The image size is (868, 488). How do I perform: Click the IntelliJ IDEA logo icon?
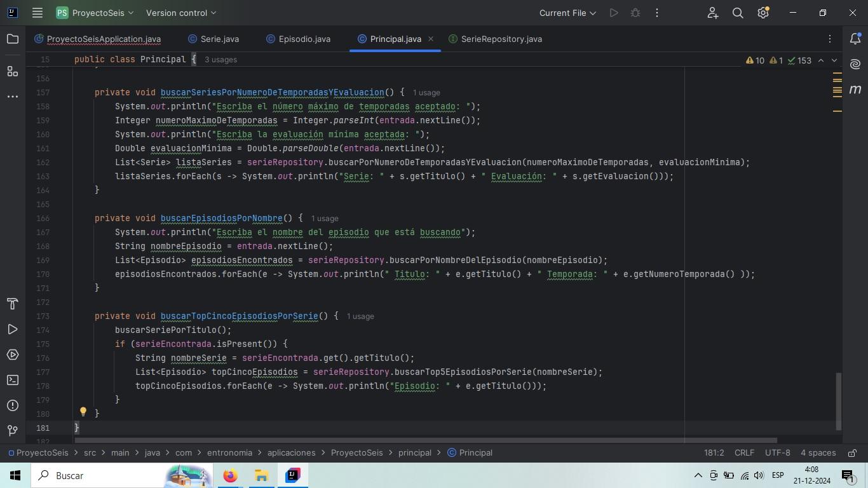[x=11, y=13]
